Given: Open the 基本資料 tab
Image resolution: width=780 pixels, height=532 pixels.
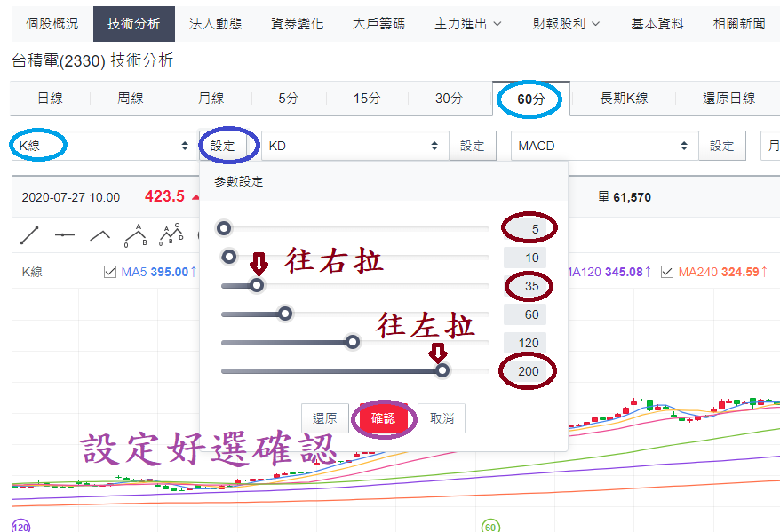Looking at the screenshot, I should pos(657,24).
